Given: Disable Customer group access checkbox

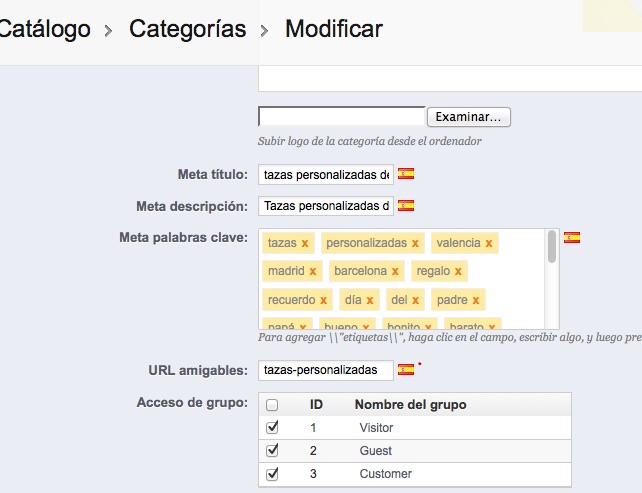Looking at the screenshot, I should 272,474.
